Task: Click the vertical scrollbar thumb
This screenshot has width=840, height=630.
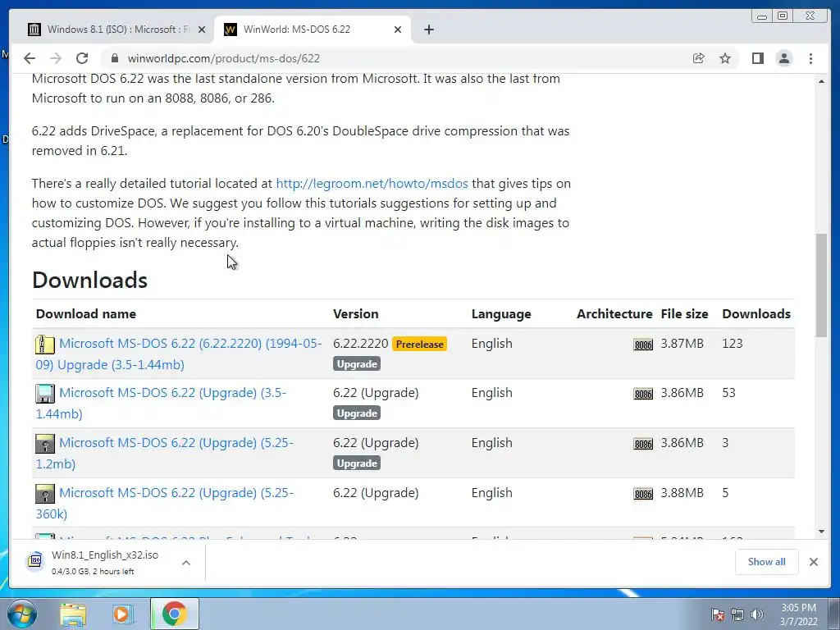Action: pyautogui.click(x=821, y=285)
